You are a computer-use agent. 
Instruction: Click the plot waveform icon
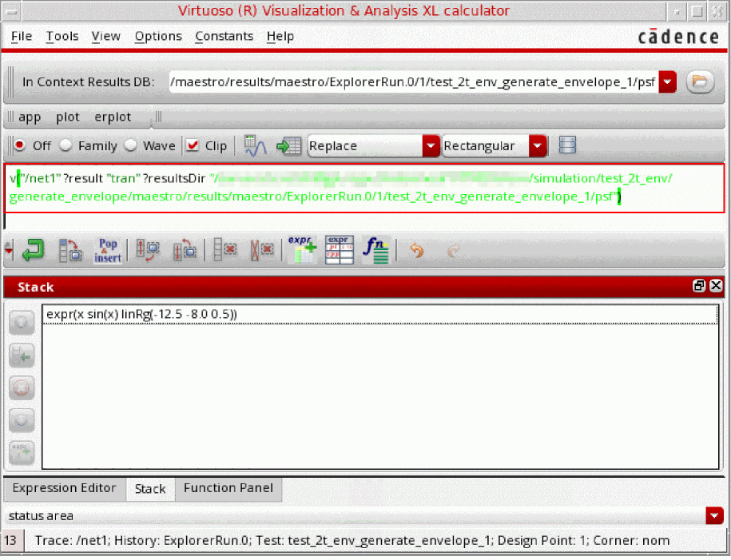255,146
